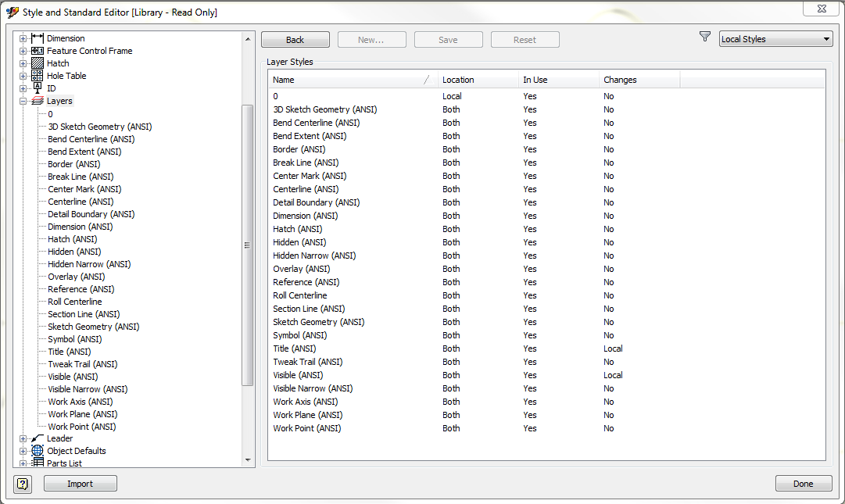Select the Object Defaults globe icon
The height and width of the screenshot is (504, 845).
point(38,451)
